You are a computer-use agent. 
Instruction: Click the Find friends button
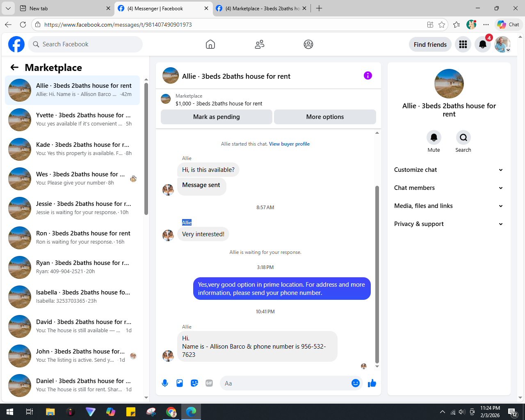click(x=430, y=44)
